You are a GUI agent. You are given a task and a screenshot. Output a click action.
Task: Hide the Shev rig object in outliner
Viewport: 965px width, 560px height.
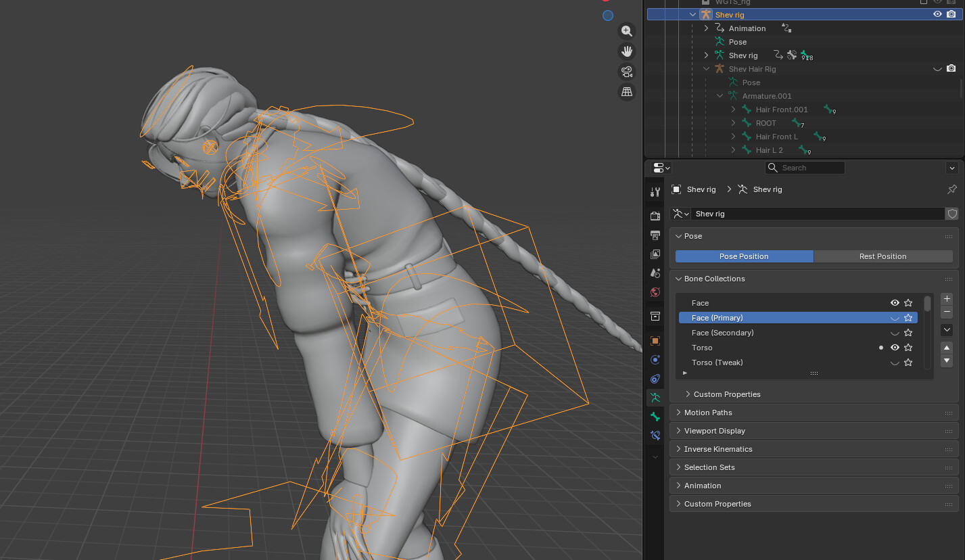click(937, 14)
